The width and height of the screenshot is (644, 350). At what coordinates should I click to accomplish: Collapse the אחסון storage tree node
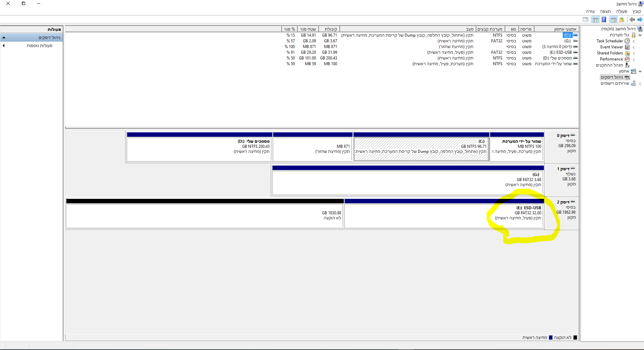[x=640, y=71]
